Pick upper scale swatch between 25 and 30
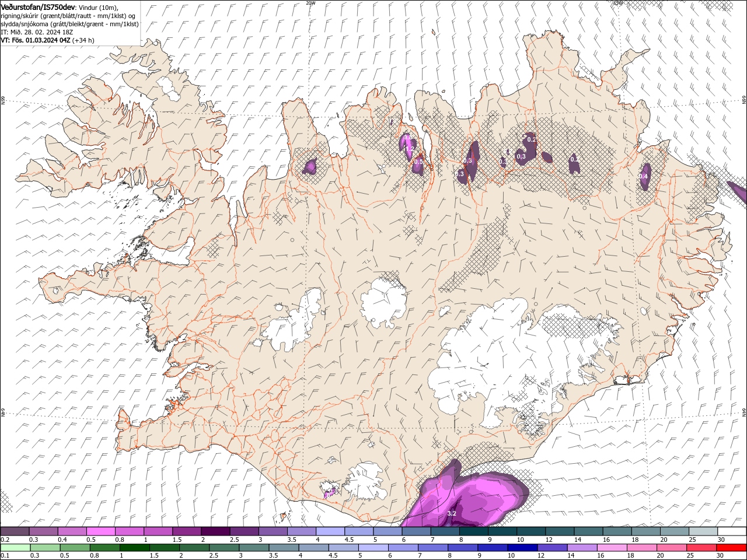The image size is (747, 560). [703, 531]
